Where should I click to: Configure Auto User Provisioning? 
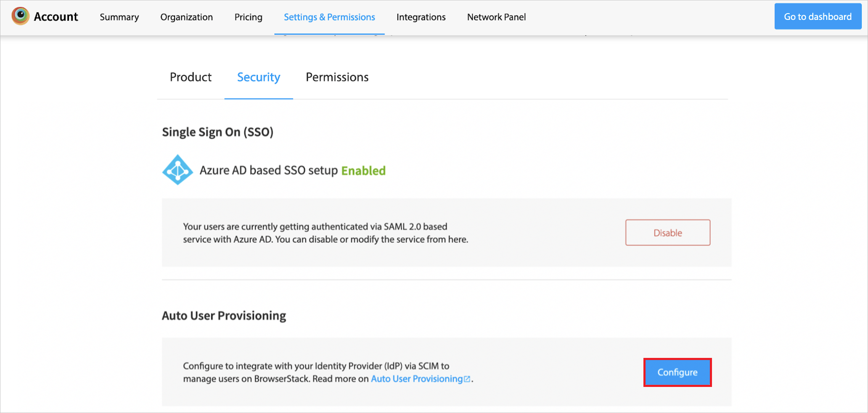click(677, 372)
